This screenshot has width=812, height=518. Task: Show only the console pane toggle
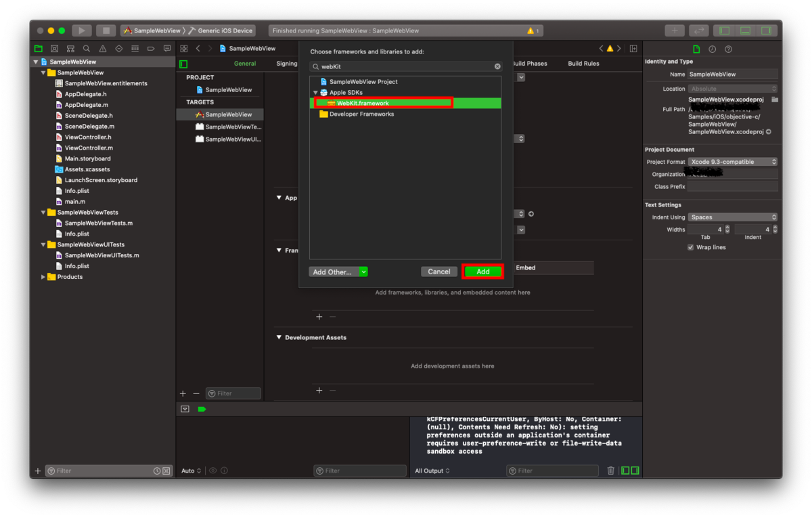635,471
